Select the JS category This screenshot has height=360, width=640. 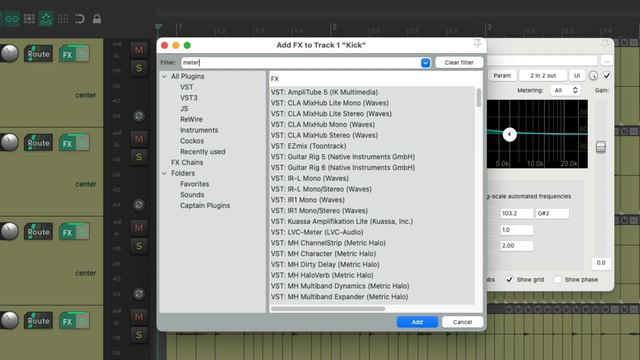pyautogui.click(x=184, y=109)
